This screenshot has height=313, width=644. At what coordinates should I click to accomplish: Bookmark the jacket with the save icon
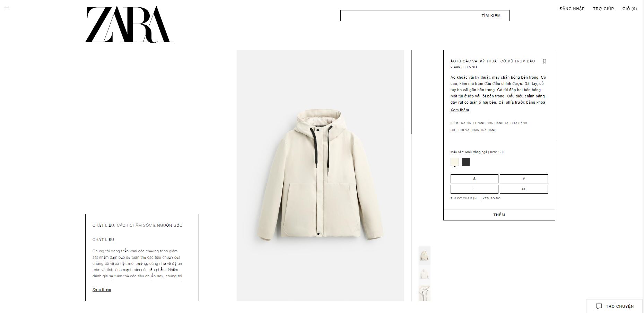pos(545,61)
